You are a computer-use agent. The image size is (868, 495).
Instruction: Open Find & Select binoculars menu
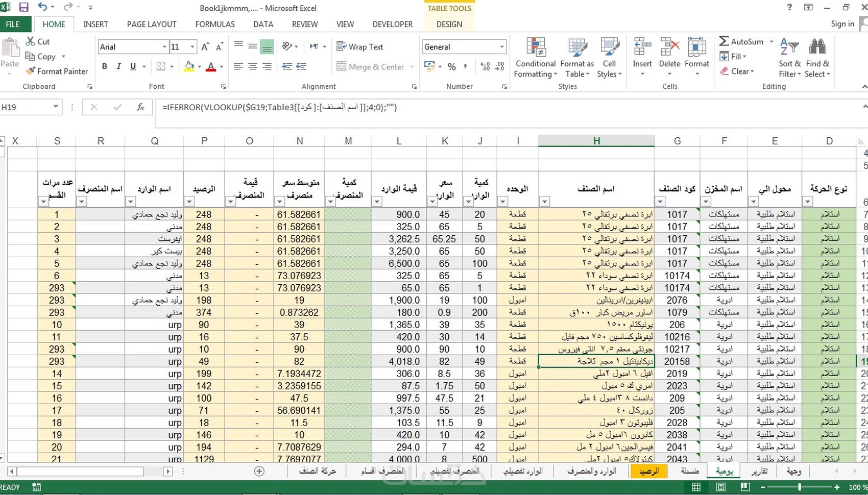coord(817,58)
